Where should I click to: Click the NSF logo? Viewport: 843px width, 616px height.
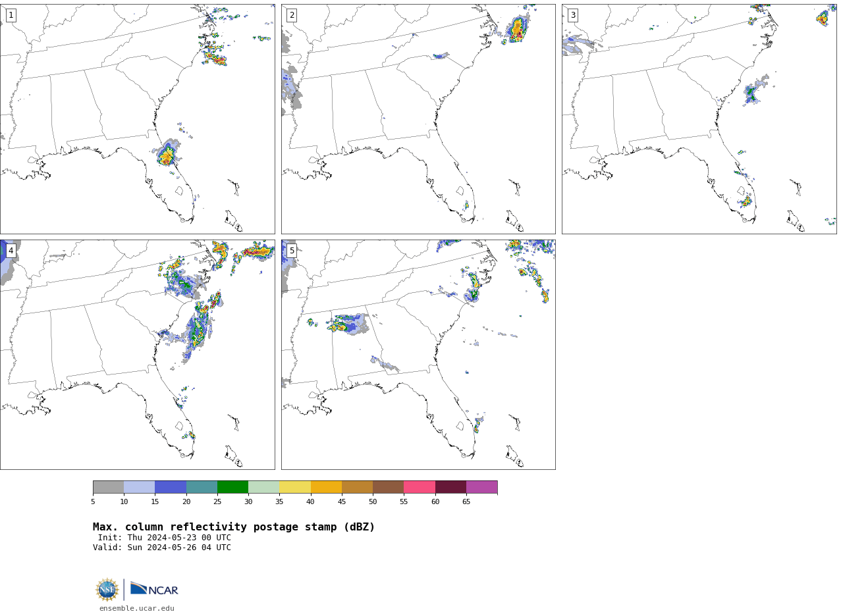pos(107,590)
